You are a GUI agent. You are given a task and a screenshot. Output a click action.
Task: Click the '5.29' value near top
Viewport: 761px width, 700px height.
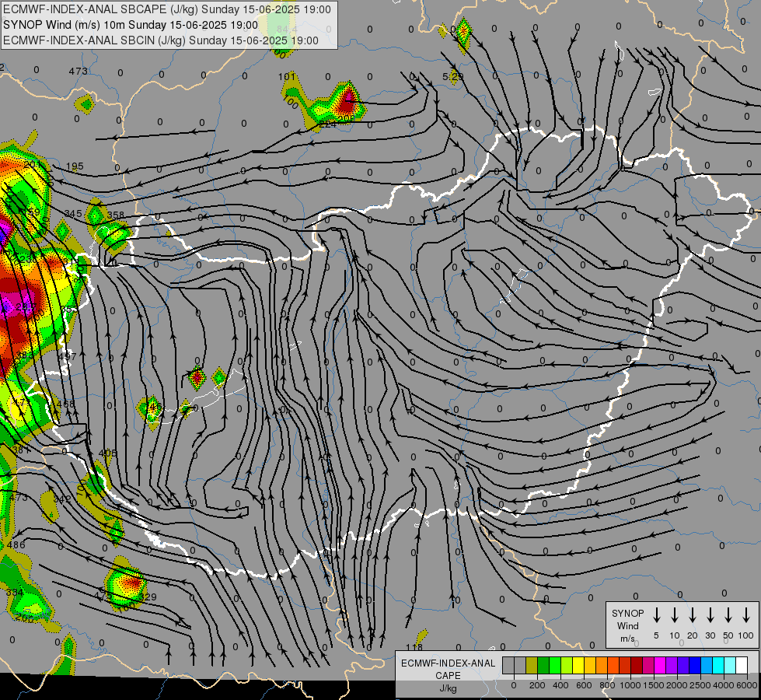pos(453,76)
